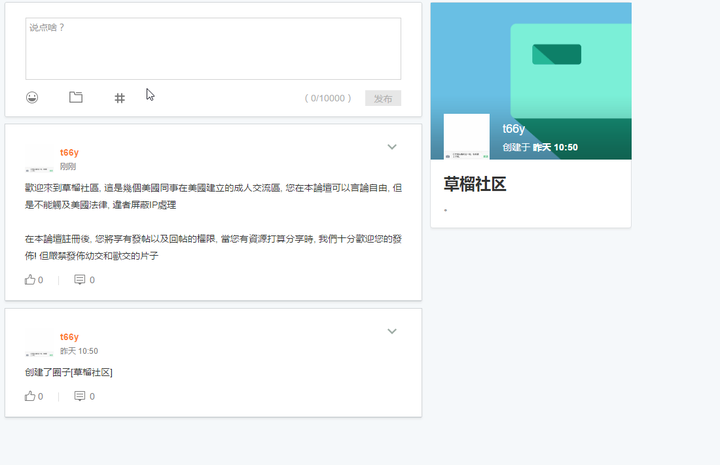Like the first post posted 刚刚
Viewport: 720px width, 465px height.
(x=34, y=280)
